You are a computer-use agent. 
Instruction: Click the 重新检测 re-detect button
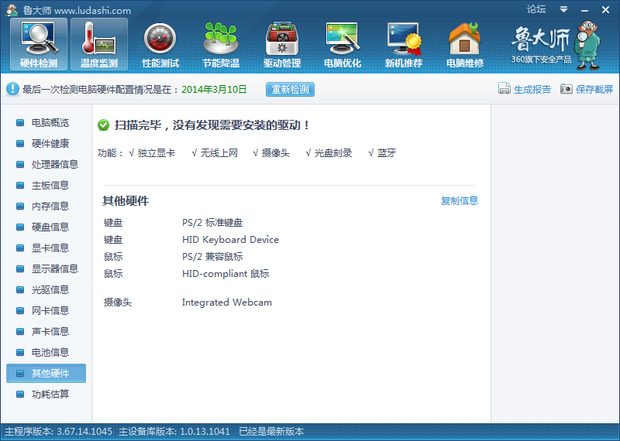(290, 89)
